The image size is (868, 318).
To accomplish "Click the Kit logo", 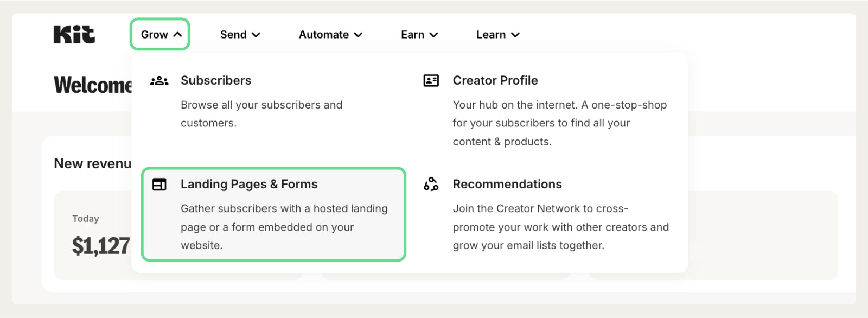I will 74,35.
